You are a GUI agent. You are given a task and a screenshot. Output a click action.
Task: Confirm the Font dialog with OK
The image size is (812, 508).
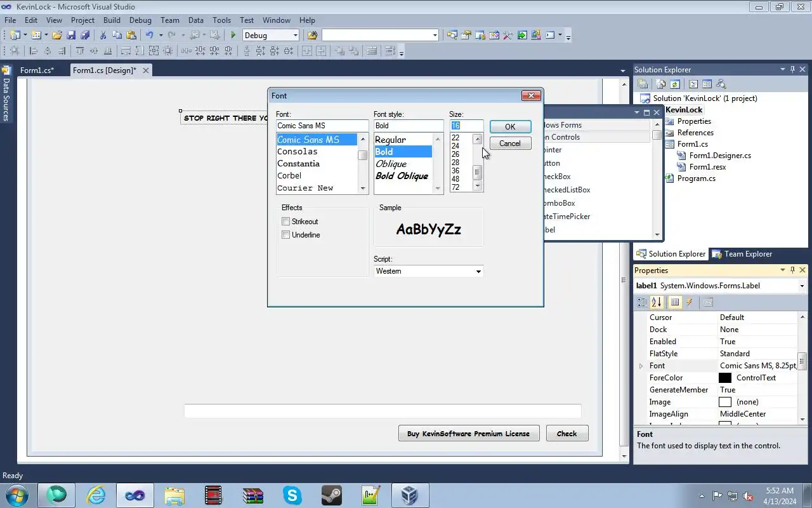pyautogui.click(x=510, y=127)
